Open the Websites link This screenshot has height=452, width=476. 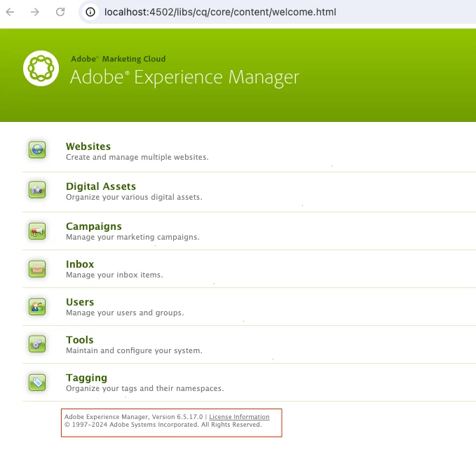pyautogui.click(x=88, y=146)
